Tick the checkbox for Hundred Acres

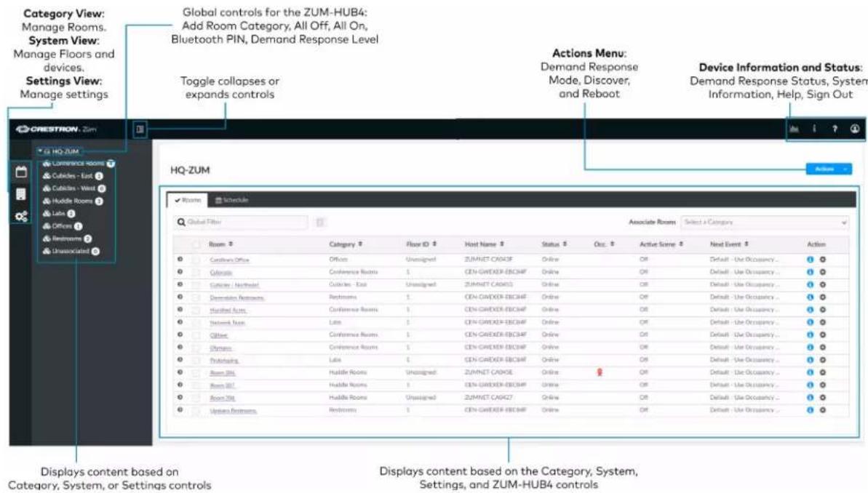pos(196,310)
